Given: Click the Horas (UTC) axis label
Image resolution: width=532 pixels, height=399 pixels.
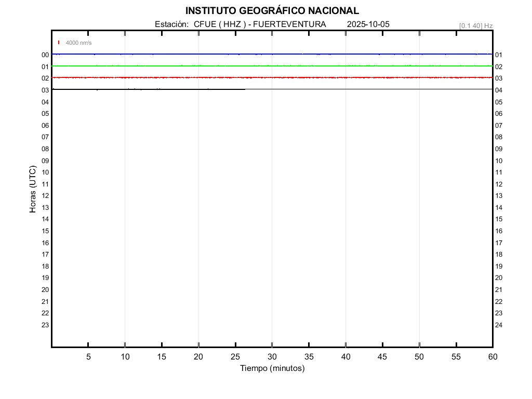Looking at the screenshot, I should (33, 189).
